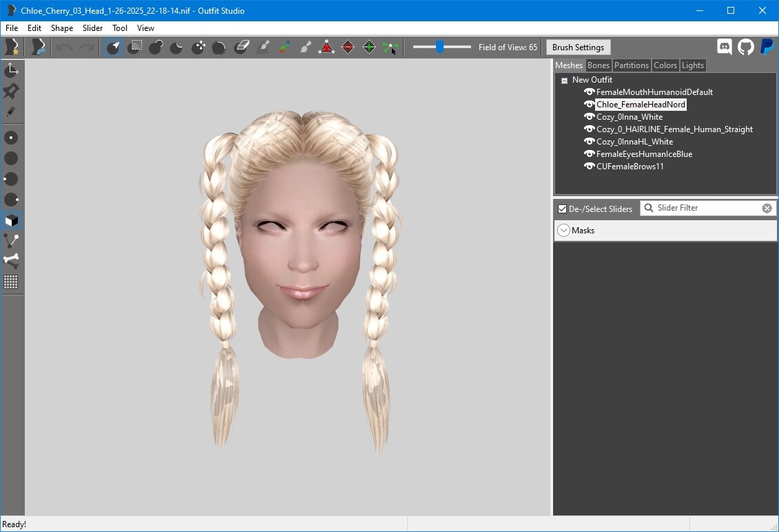Toggle the pencil Vertex Edit mode
The image size is (779, 532).
pos(11,111)
